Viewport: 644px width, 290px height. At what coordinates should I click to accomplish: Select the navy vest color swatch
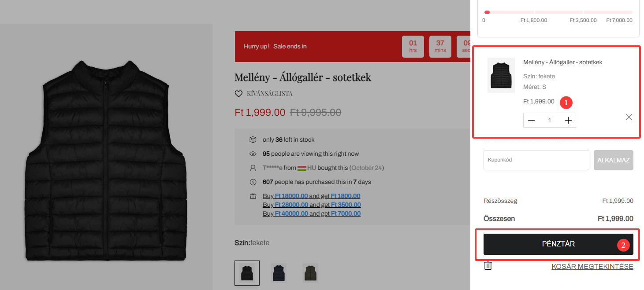[279, 273]
